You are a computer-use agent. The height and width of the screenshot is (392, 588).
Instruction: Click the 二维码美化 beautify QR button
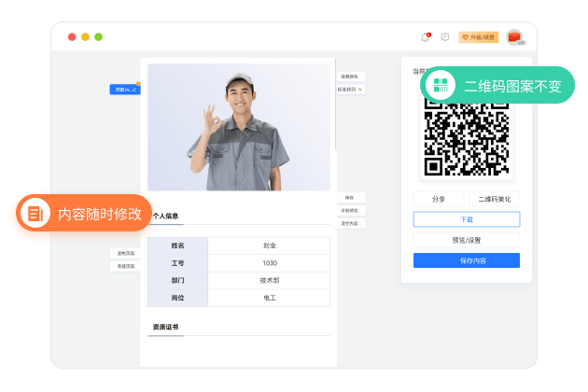pos(495,199)
